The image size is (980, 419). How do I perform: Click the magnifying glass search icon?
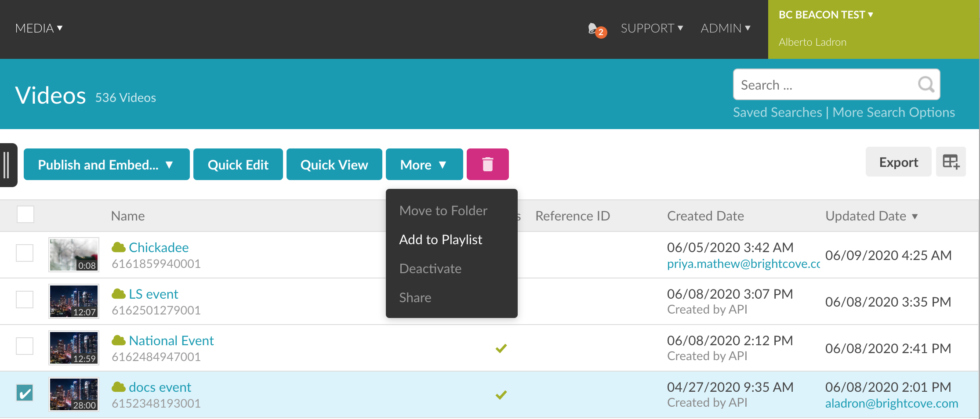click(926, 84)
